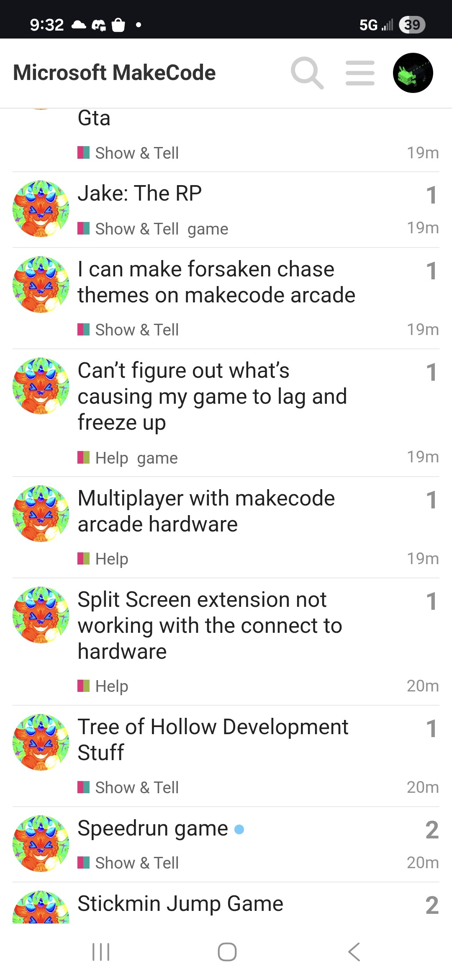Open topic Jake: The RP

click(140, 193)
